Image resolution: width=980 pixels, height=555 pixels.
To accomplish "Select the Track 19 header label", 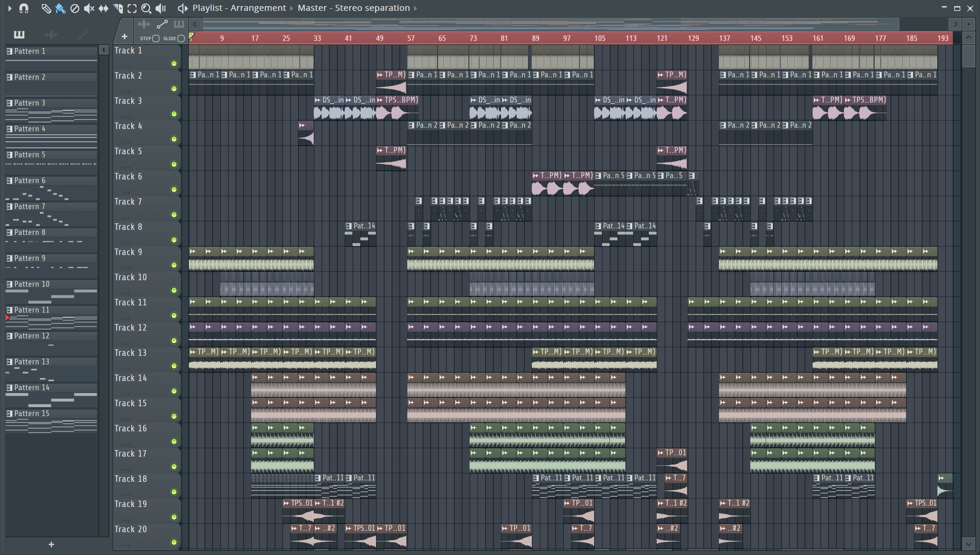I will [x=131, y=504].
